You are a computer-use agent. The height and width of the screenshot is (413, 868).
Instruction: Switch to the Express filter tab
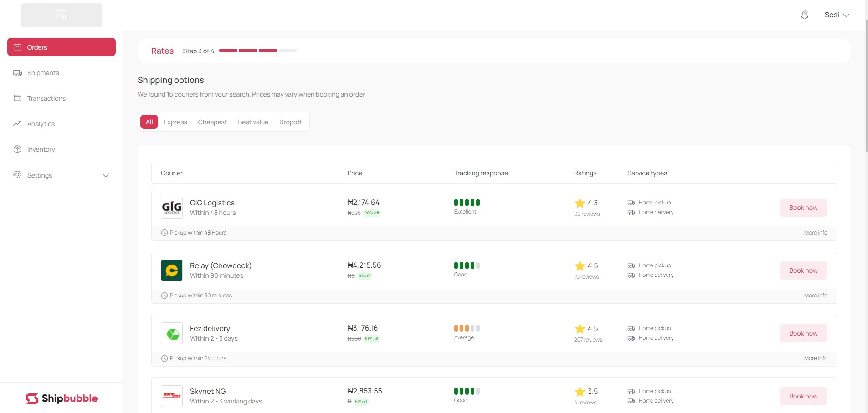pos(175,122)
